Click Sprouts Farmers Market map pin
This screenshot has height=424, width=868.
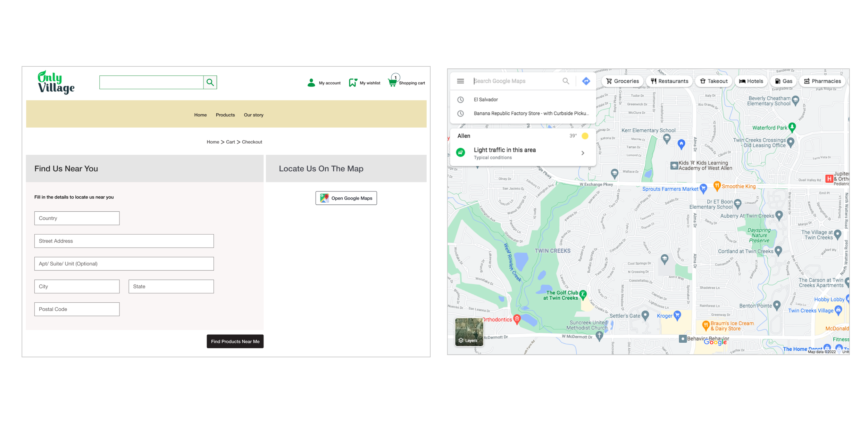[x=703, y=188]
